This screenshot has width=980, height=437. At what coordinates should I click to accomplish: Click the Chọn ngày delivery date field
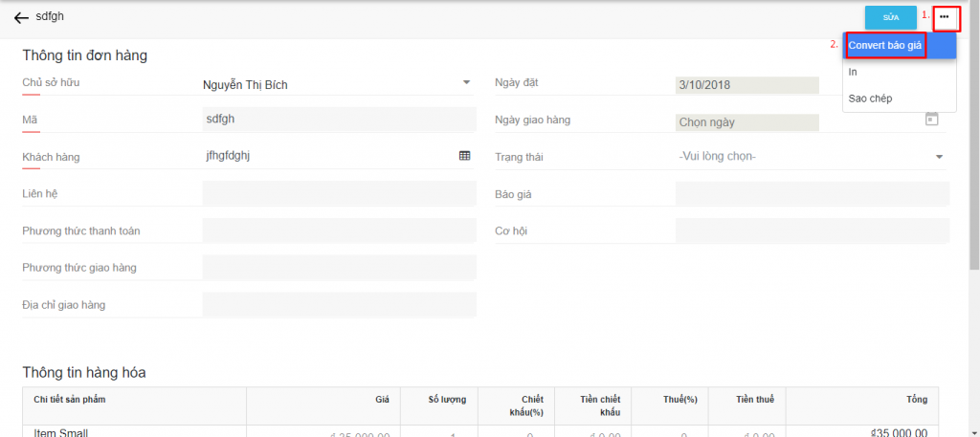[x=746, y=121]
